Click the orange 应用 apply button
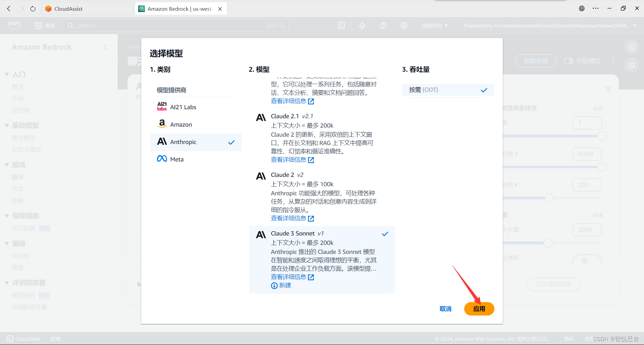 click(x=479, y=309)
